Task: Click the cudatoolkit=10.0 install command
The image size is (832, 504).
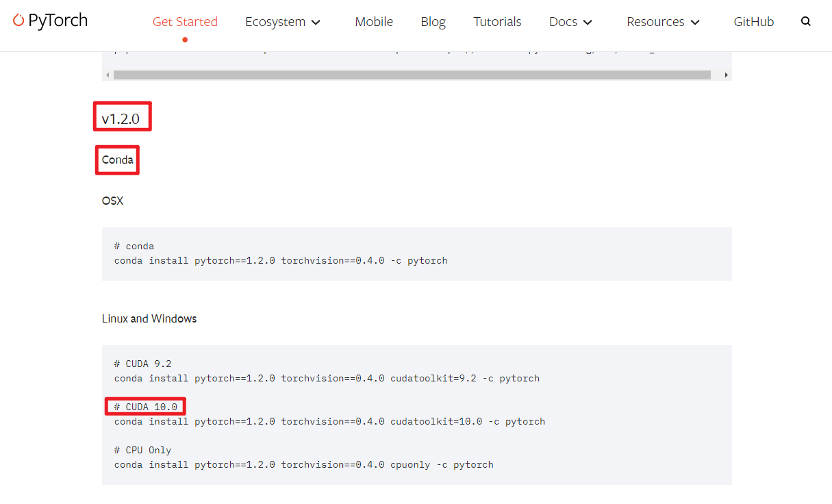Action: click(330, 421)
